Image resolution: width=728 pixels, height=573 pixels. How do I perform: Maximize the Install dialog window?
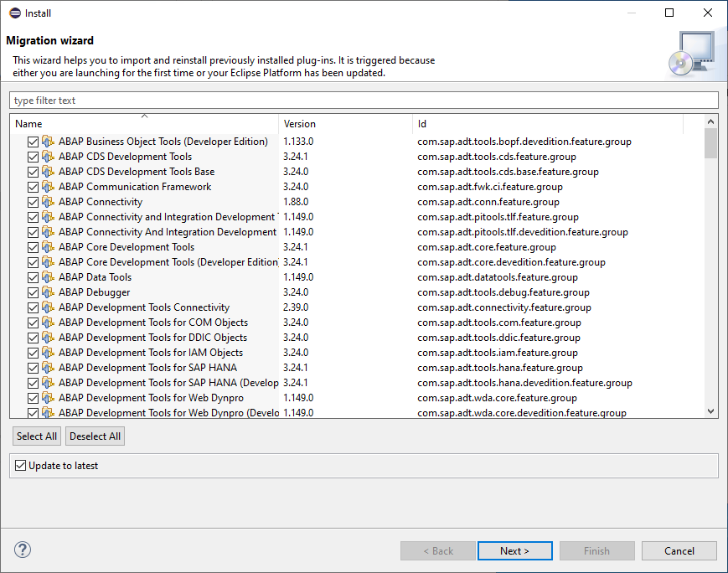pos(669,13)
